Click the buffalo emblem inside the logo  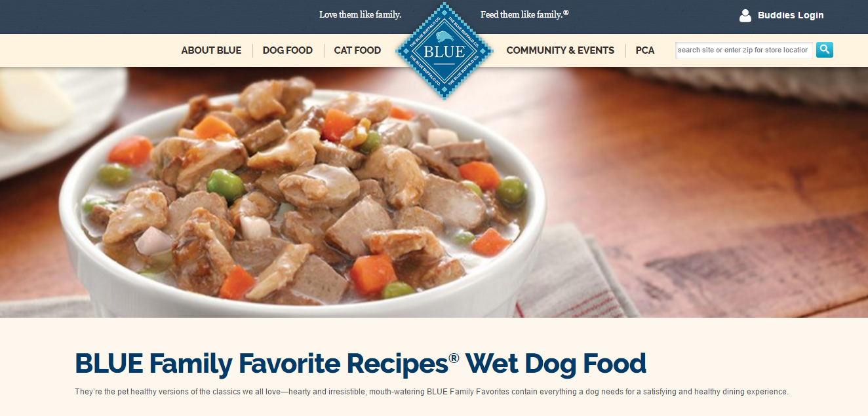(x=444, y=37)
